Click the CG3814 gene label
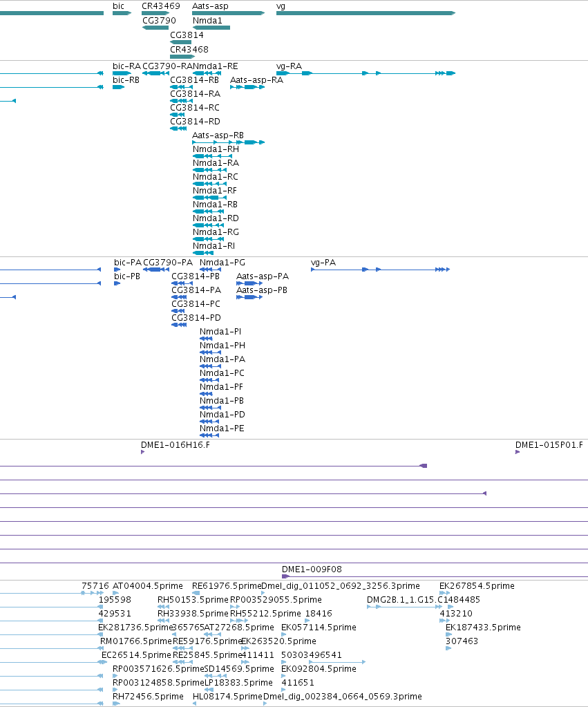The image size is (588, 707). point(187,35)
